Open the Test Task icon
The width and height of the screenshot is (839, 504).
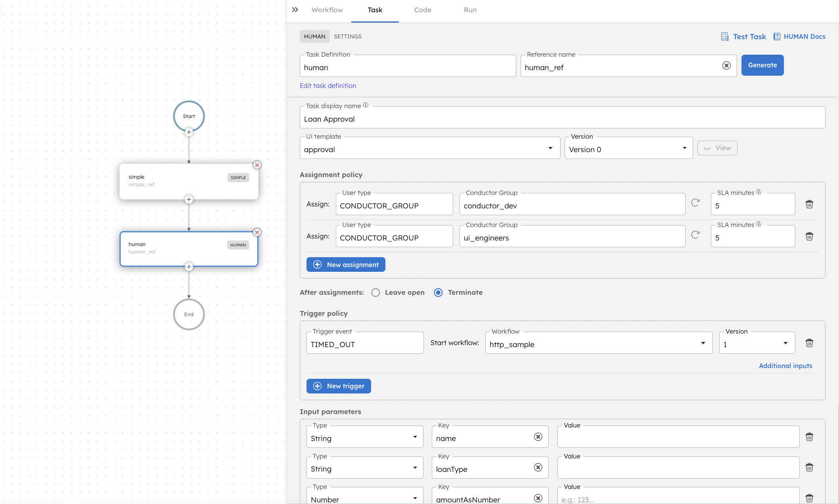(725, 36)
